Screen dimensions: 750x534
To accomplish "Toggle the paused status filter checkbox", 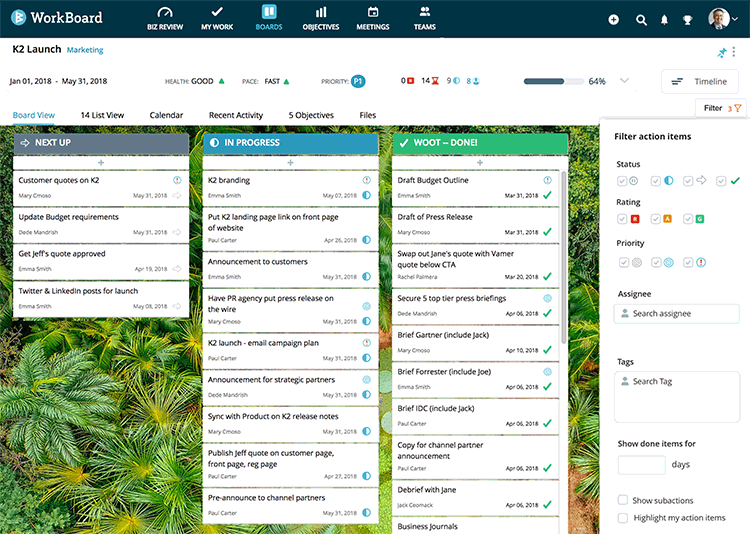I will point(622,181).
